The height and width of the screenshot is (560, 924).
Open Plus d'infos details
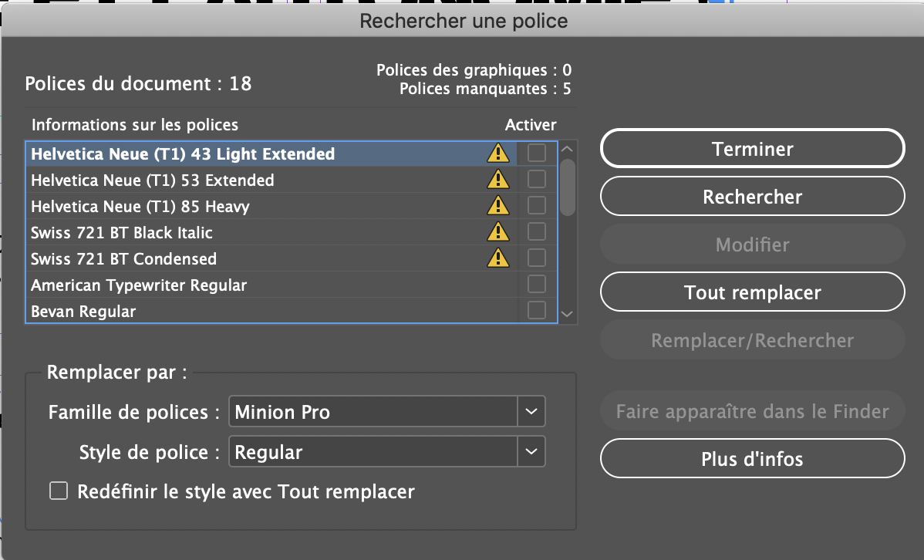(x=752, y=459)
